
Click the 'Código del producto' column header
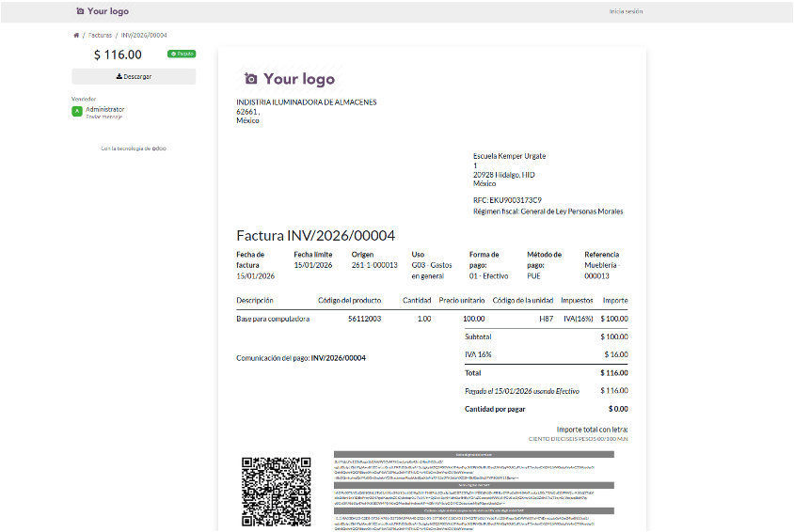[349, 301]
